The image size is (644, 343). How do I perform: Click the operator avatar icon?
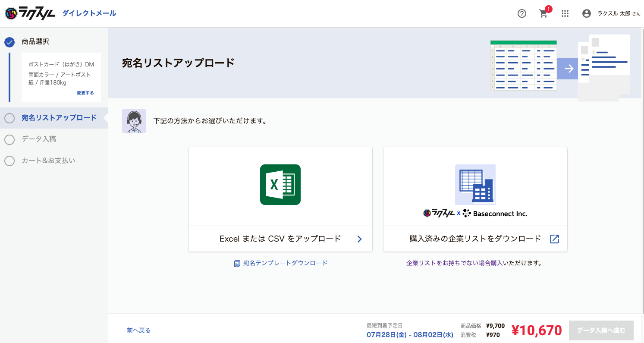(x=134, y=121)
